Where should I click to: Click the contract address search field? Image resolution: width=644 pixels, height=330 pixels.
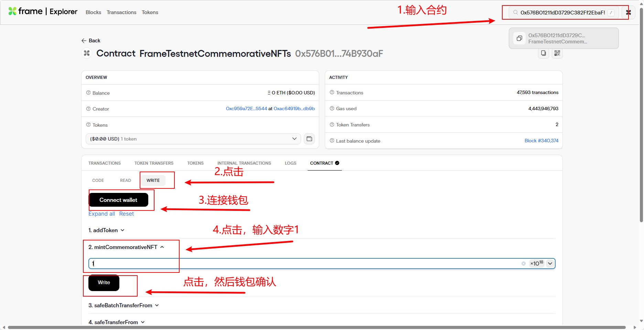pyautogui.click(x=562, y=12)
